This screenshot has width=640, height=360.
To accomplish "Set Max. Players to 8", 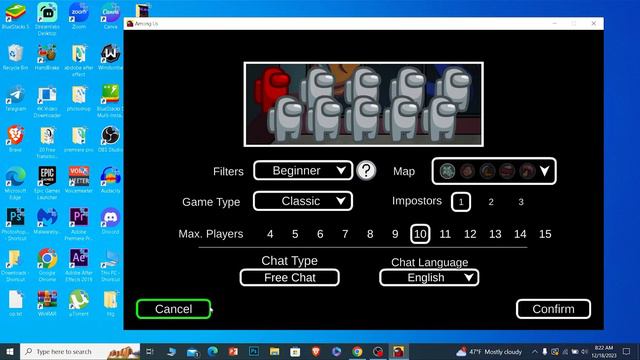I will tap(370, 234).
